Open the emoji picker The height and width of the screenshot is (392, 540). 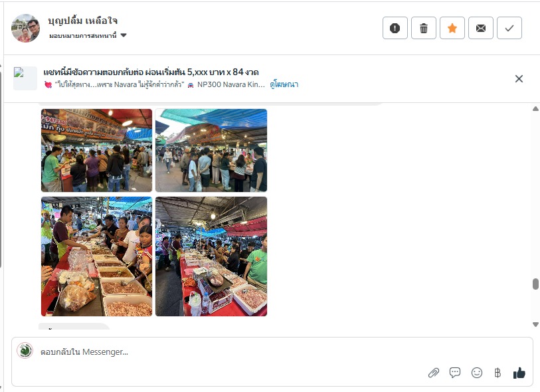coord(477,373)
